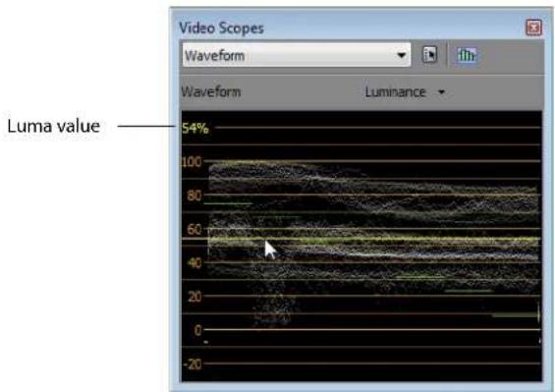Open the Waveform scope type dropdown
The height and width of the screenshot is (392, 555).
click(297, 55)
